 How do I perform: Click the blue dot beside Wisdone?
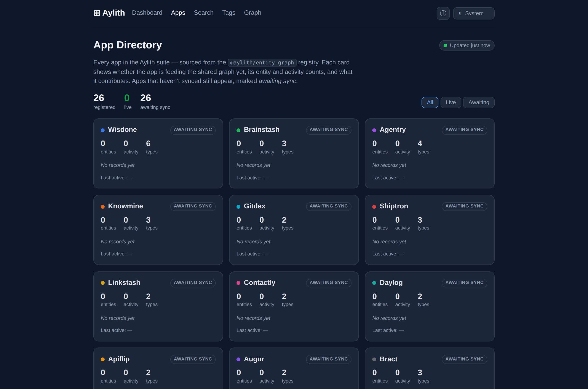pos(102,130)
